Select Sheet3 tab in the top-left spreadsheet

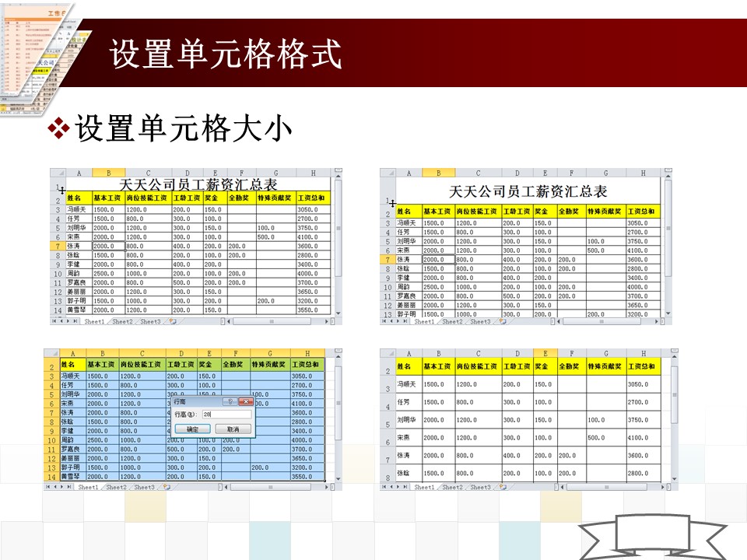tap(150, 321)
